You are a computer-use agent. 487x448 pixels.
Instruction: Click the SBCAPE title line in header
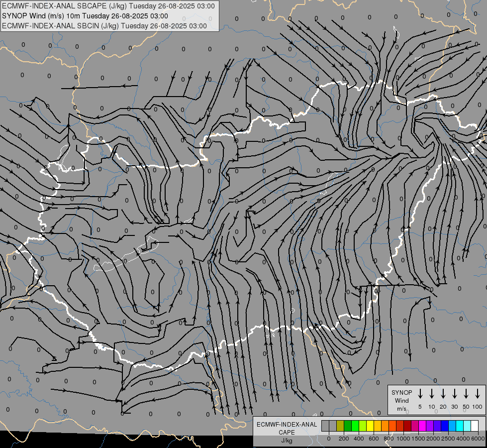click(108, 6)
